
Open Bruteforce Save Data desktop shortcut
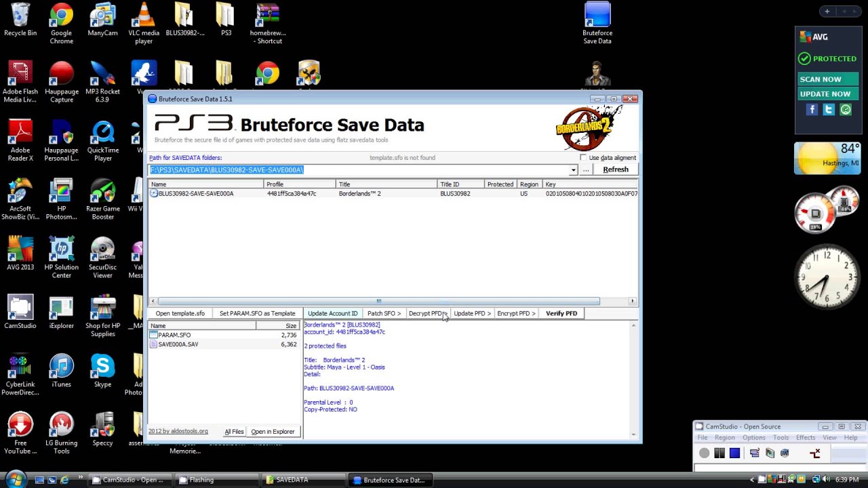point(597,24)
